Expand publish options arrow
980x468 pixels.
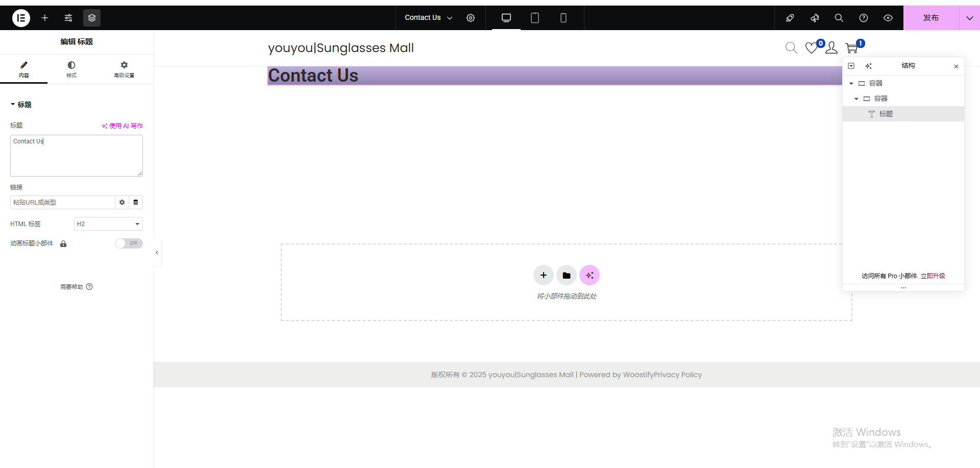[969, 18]
